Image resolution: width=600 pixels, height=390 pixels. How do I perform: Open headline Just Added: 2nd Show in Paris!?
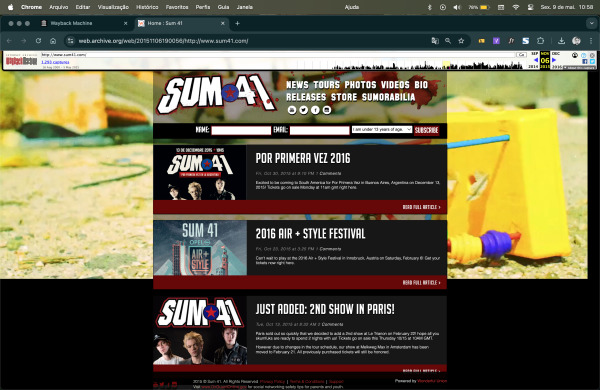coord(325,309)
